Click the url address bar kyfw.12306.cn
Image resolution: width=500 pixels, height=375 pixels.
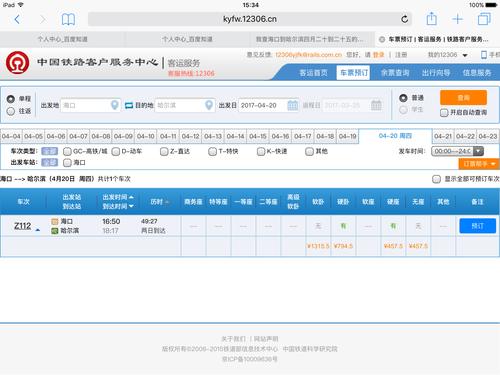coord(250,19)
